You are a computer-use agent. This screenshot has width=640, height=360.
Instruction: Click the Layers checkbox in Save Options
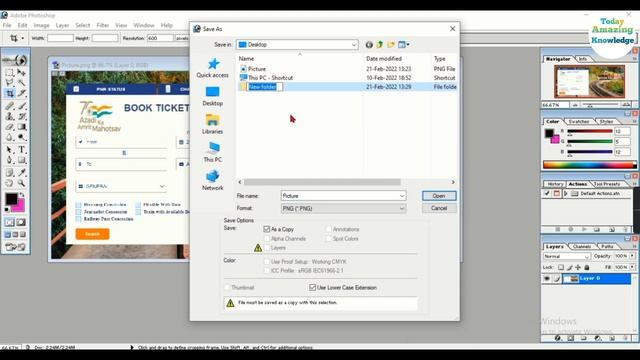(267, 248)
